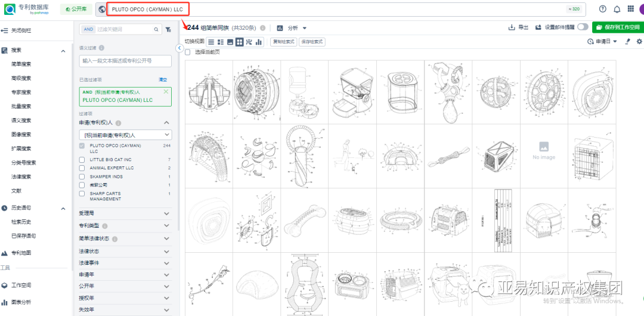The image size is (644, 316).
Task: Click the funnel filter icon
Action: (x=168, y=29)
